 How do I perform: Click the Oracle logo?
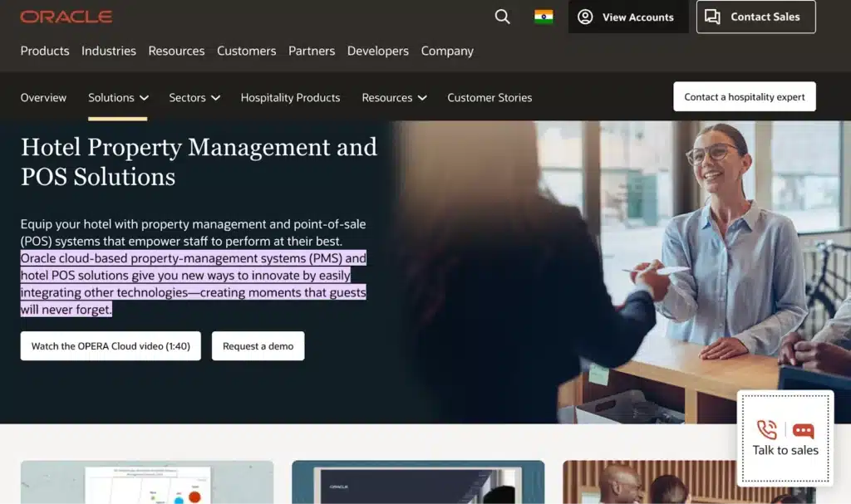tap(66, 17)
